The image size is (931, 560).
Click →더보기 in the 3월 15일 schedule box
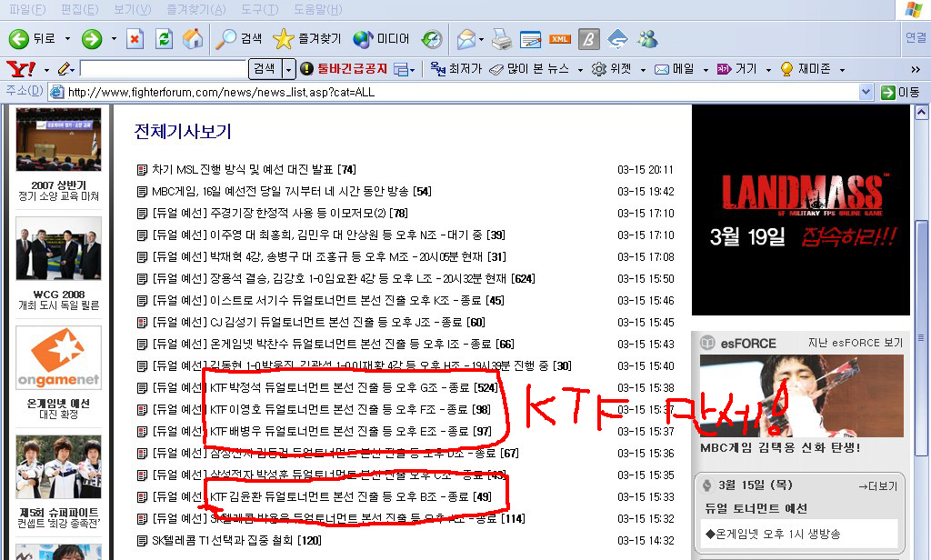click(x=877, y=486)
